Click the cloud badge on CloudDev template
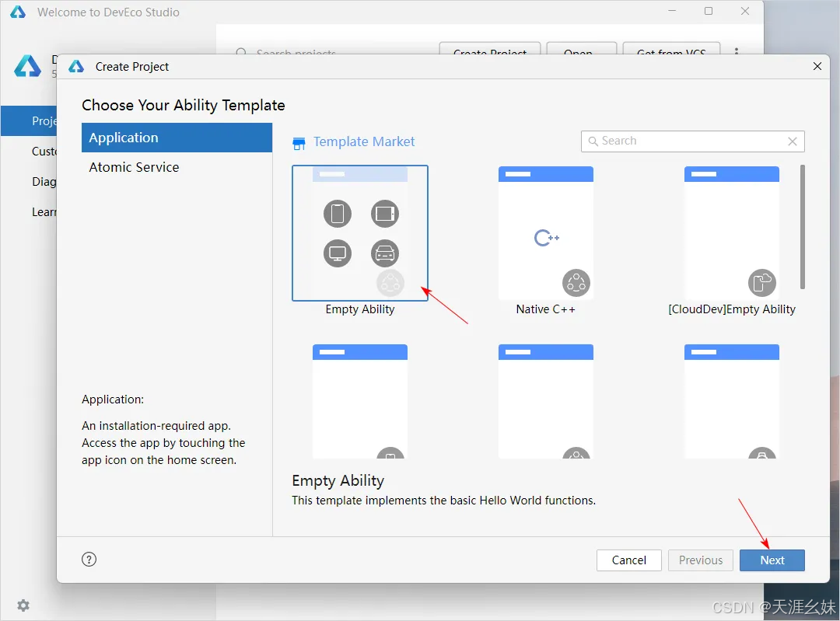The image size is (840, 621). click(x=761, y=283)
